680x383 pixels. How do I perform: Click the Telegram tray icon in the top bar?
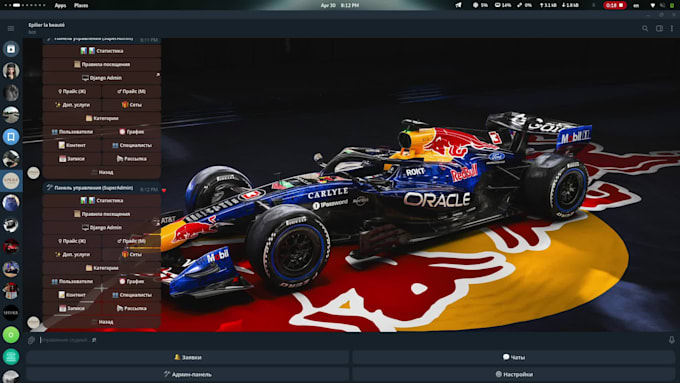pyautogui.click(x=458, y=5)
